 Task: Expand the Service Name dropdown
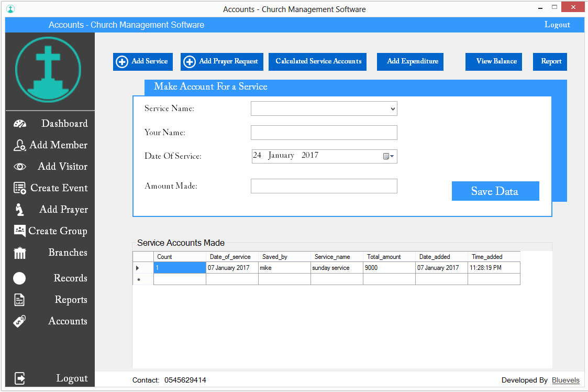393,109
